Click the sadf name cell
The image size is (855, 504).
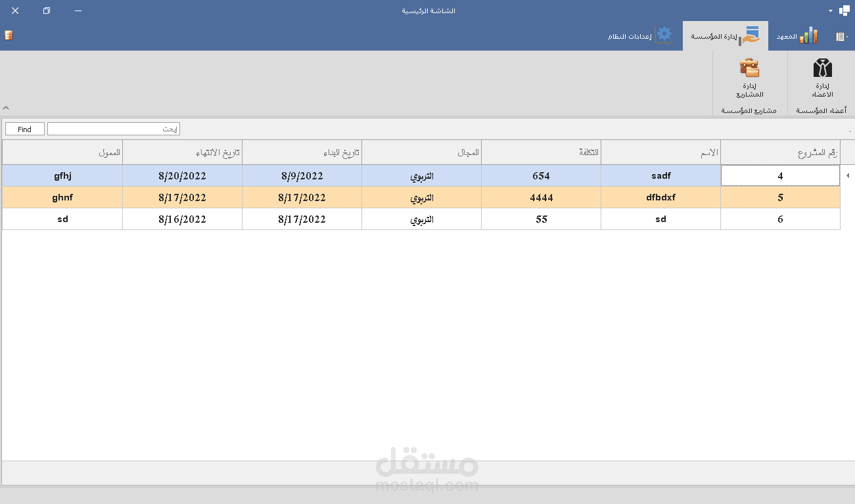[x=661, y=176]
